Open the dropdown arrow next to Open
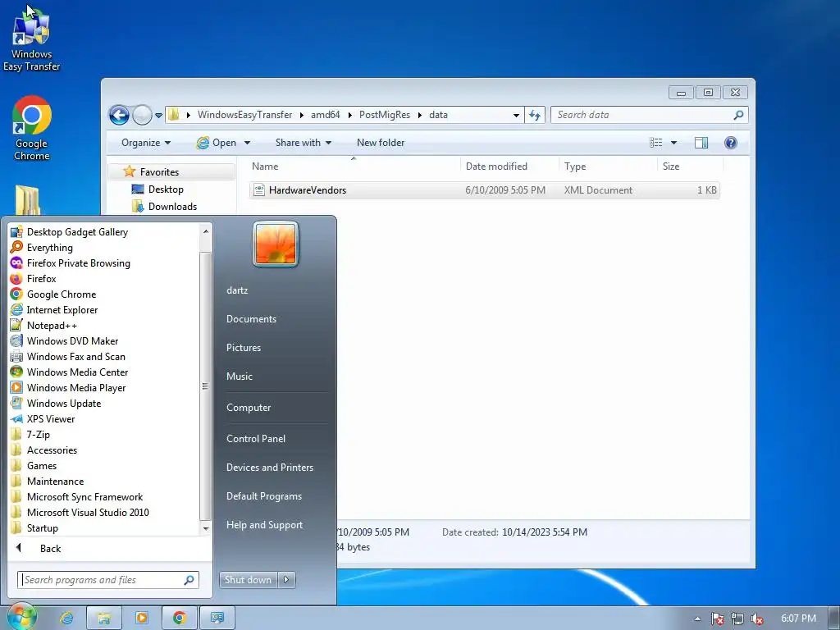Viewport: 840px width, 630px height. point(247,143)
